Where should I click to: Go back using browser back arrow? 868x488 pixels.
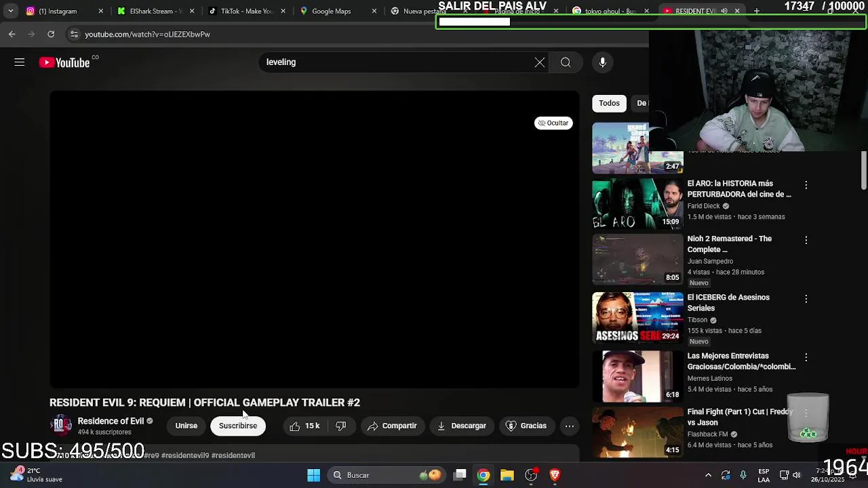(12, 34)
